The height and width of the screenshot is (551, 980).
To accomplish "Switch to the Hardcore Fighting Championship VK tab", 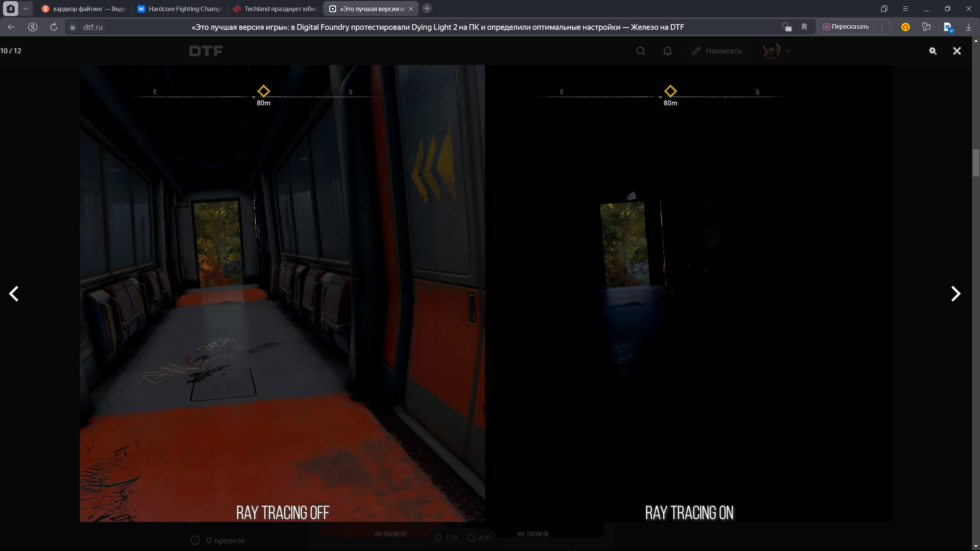I will coord(179,8).
